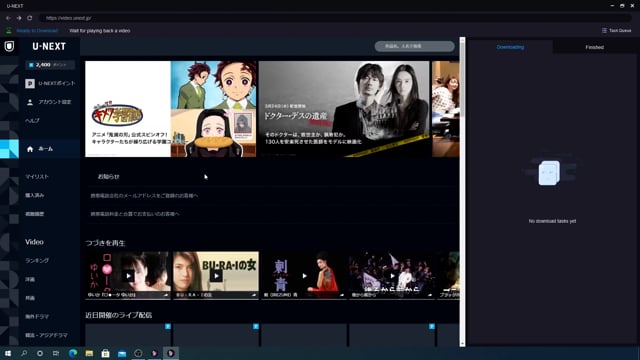The height and width of the screenshot is (360, 640).
Task: Click the U-NEXT wordmark logo
Action: pos(49,47)
